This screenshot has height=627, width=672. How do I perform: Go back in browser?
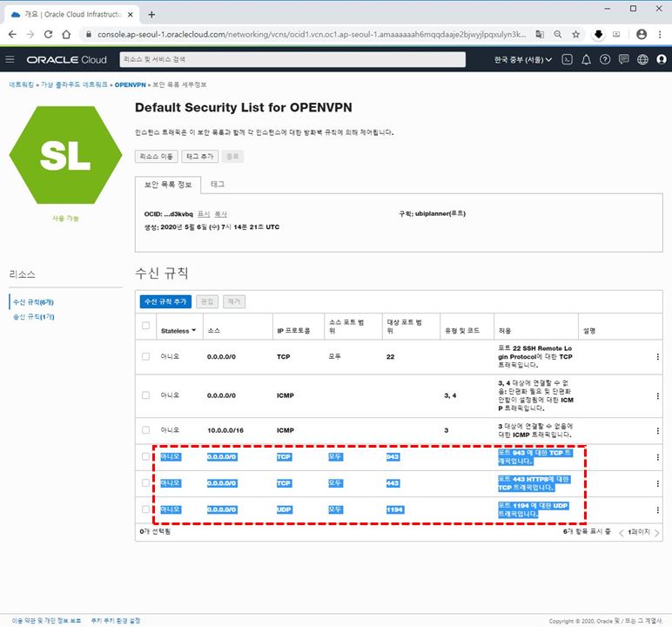(x=12, y=34)
